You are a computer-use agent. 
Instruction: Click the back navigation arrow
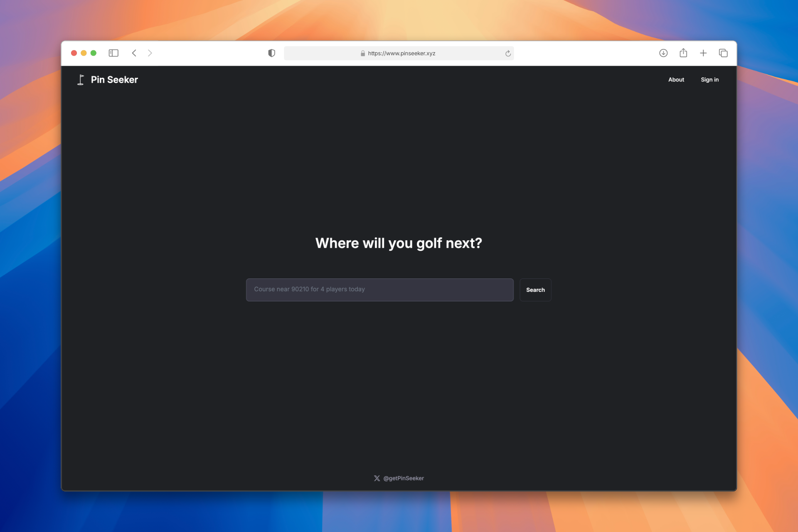(134, 53)
